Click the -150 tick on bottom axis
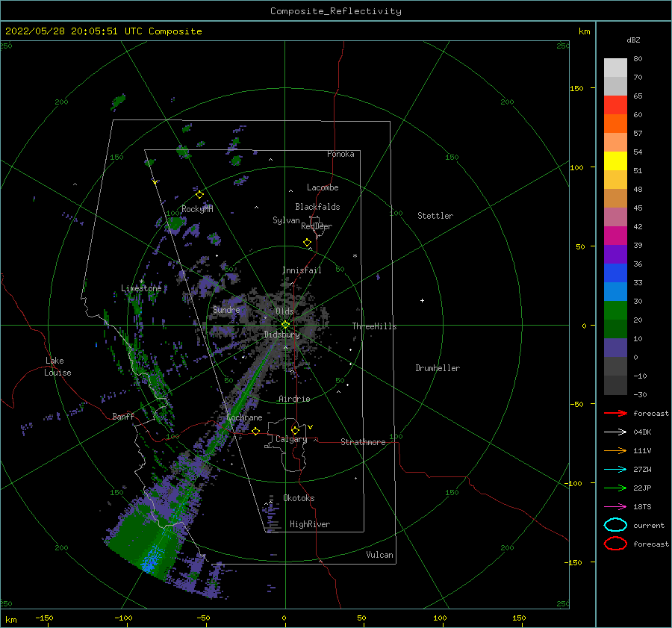Image resolution: width=672 pixels, height=628 pixels. pyautogui.click(x=44, y=618)
